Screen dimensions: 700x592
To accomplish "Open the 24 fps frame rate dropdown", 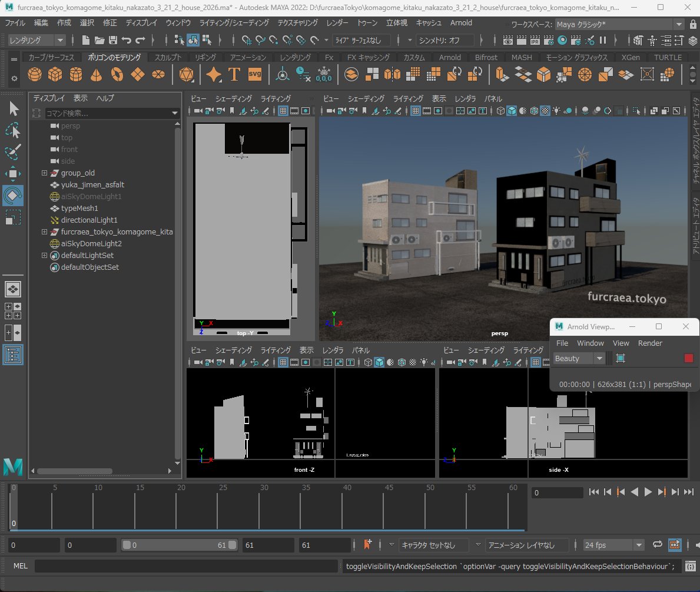I will [613, 545].
